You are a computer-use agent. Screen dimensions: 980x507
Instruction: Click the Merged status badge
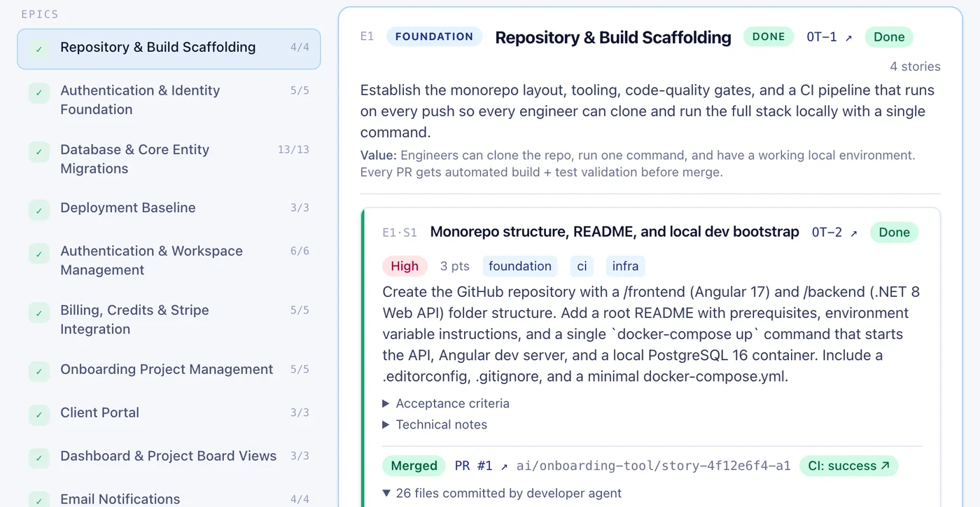[414, 466]
